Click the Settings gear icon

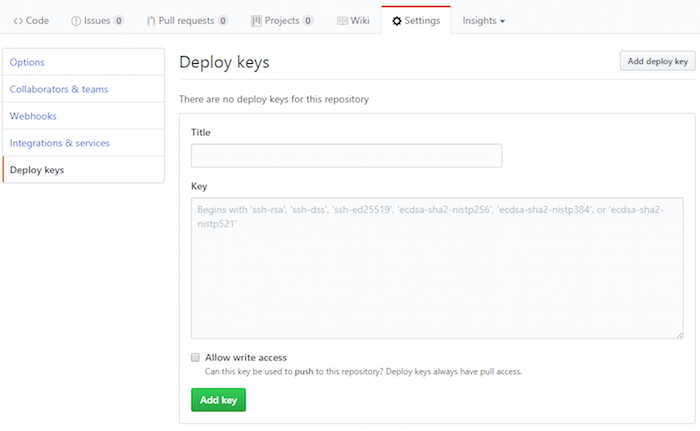(x=397, y=20)
